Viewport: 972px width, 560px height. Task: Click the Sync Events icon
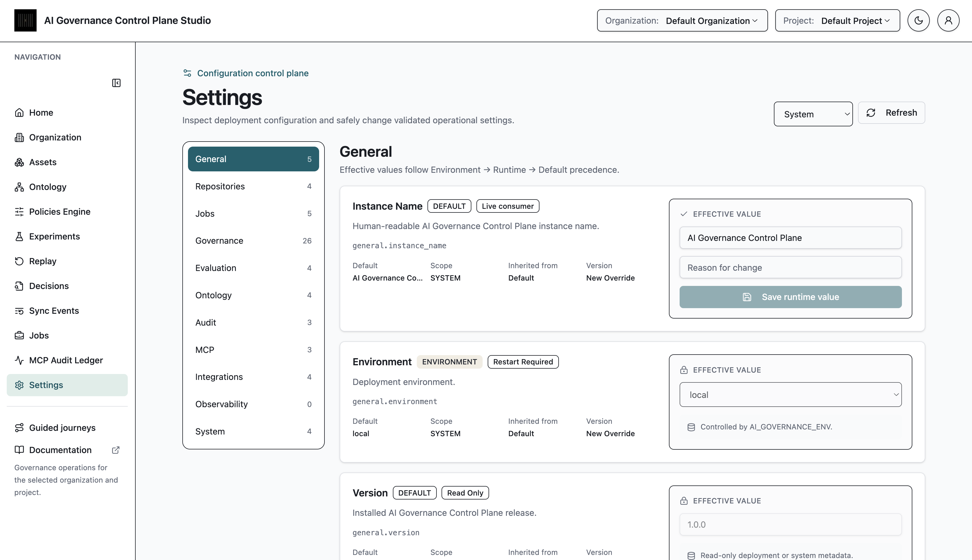(19, 311)
